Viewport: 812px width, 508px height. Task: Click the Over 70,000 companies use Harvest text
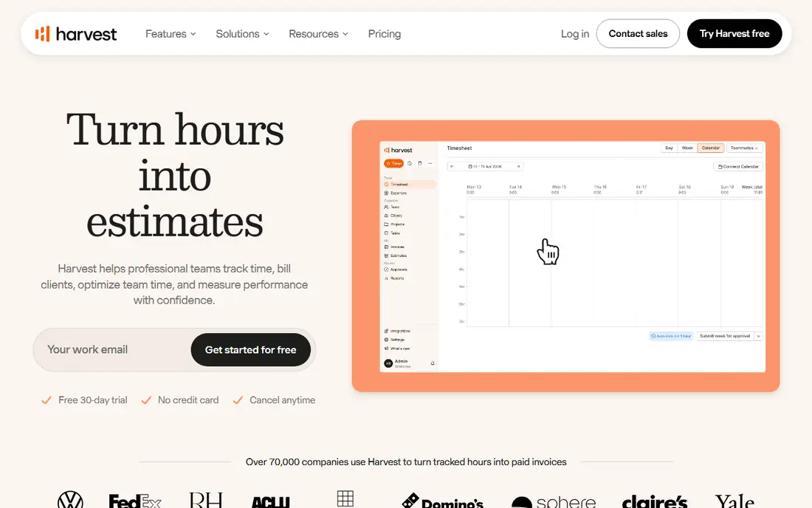click(x=406, y=462)
